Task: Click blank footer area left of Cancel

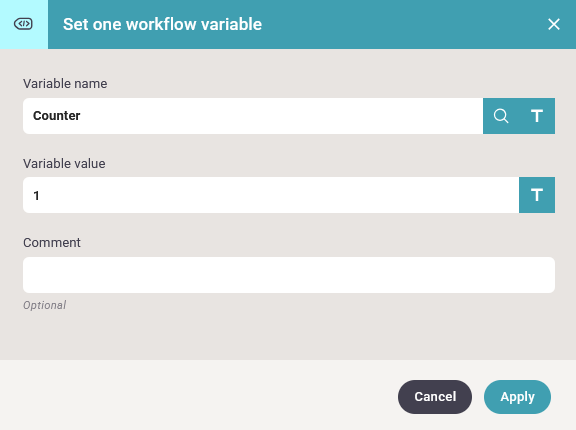Action: click(198, 396)
